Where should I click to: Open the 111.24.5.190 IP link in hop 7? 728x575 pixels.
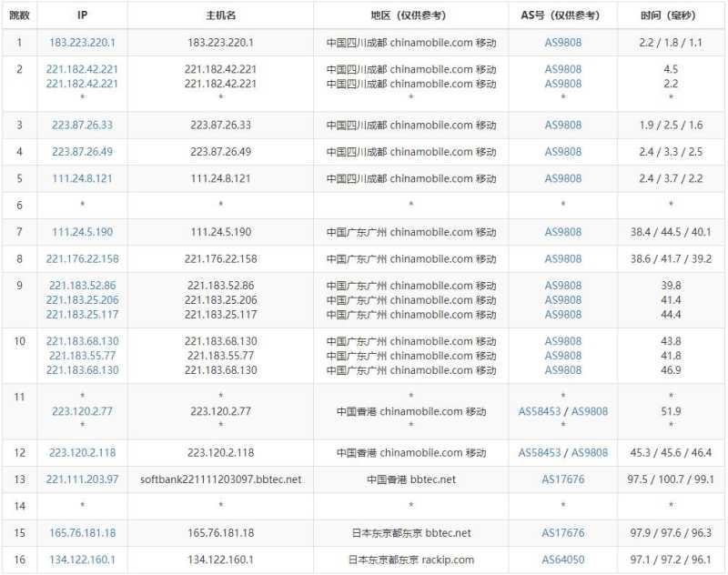[x=82, y=232]
